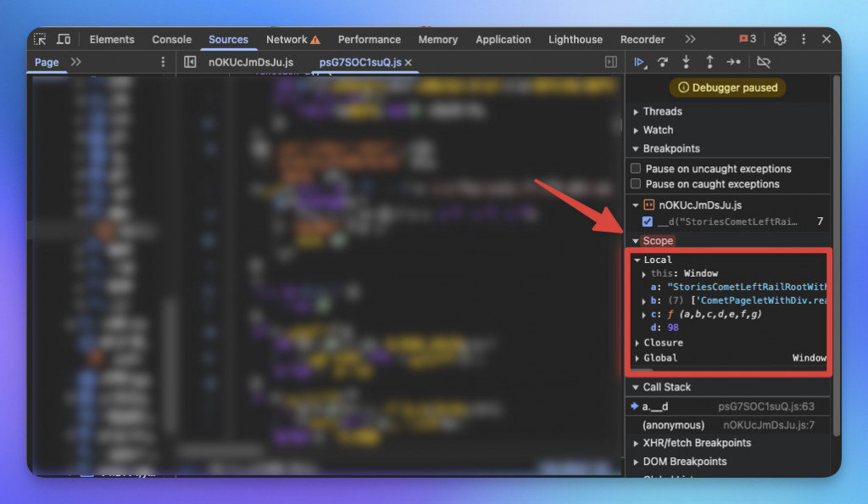
Task: Show more DevTools tabs chevron
Action: point(690,39)
